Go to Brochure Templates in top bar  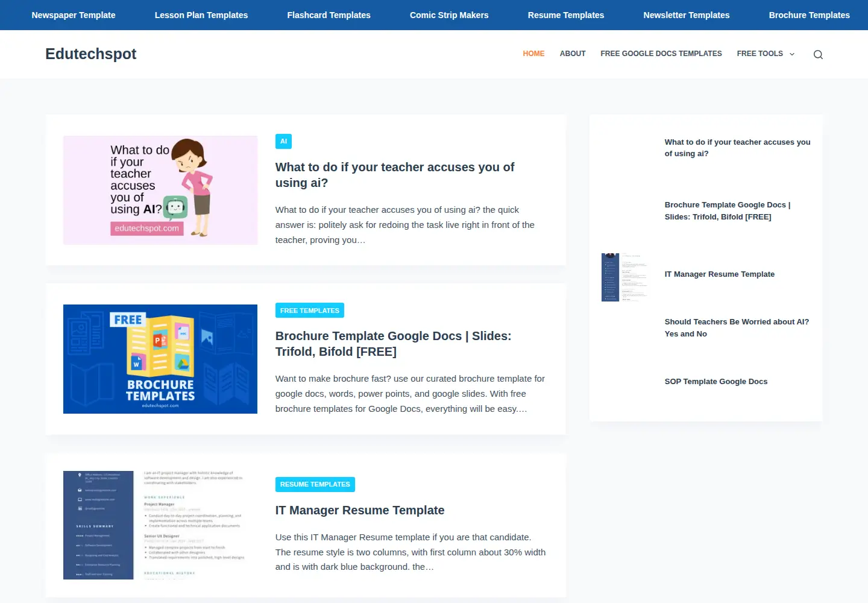coord(810,15)
